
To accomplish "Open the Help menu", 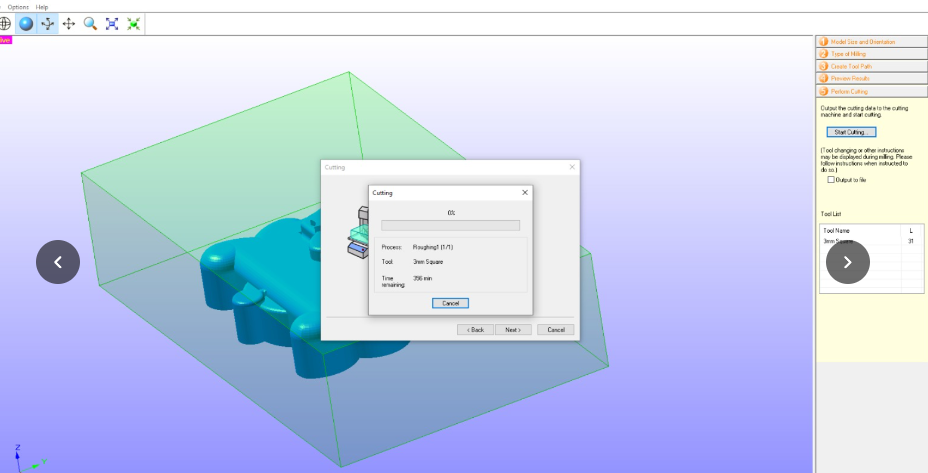I will [x=41, y=7].
